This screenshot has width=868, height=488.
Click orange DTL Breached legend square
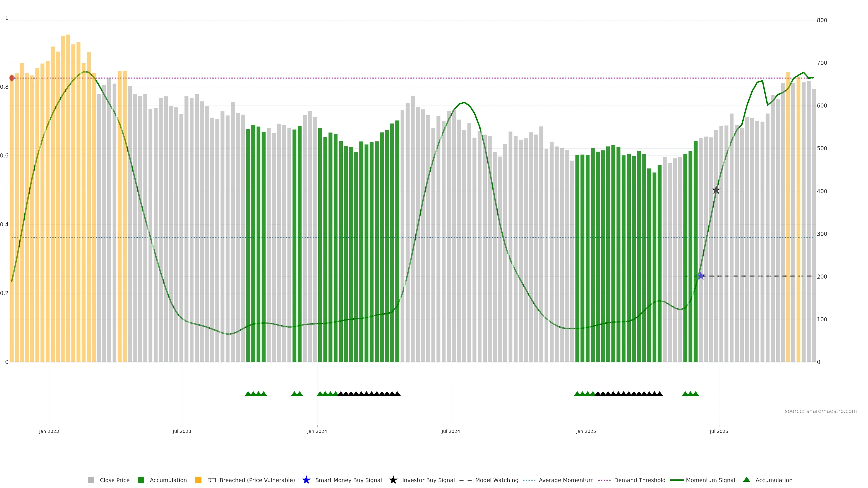(198, 480)
